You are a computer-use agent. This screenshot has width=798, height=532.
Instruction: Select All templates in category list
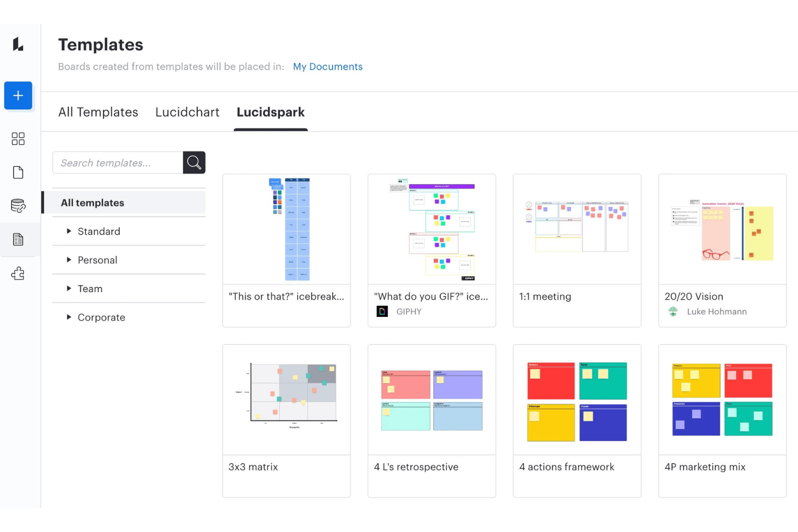(x=125, y=203)
